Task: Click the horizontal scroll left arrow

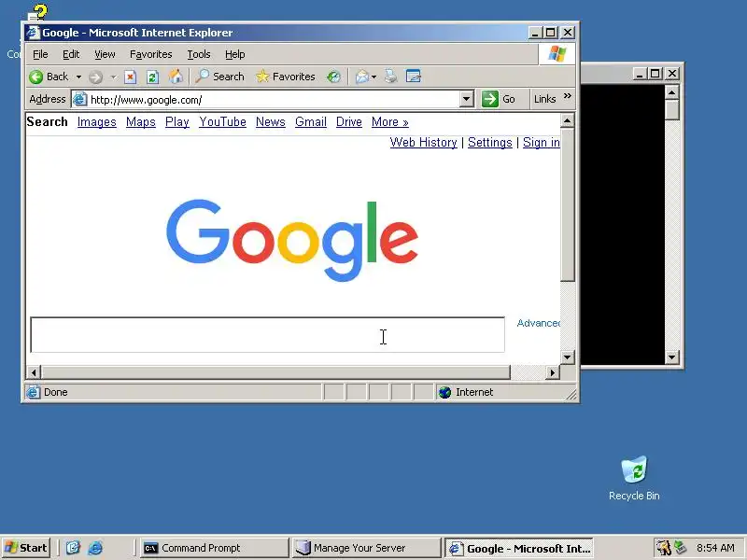Action: point(34,372)
